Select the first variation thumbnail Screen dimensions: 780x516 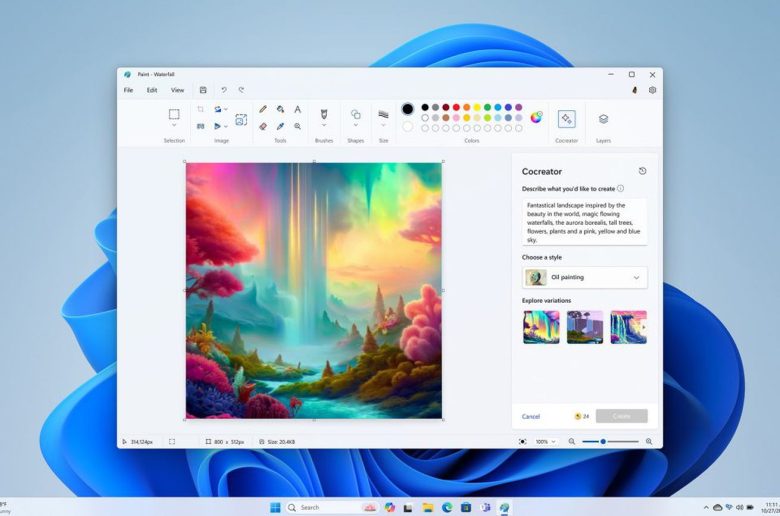(541, 327)
